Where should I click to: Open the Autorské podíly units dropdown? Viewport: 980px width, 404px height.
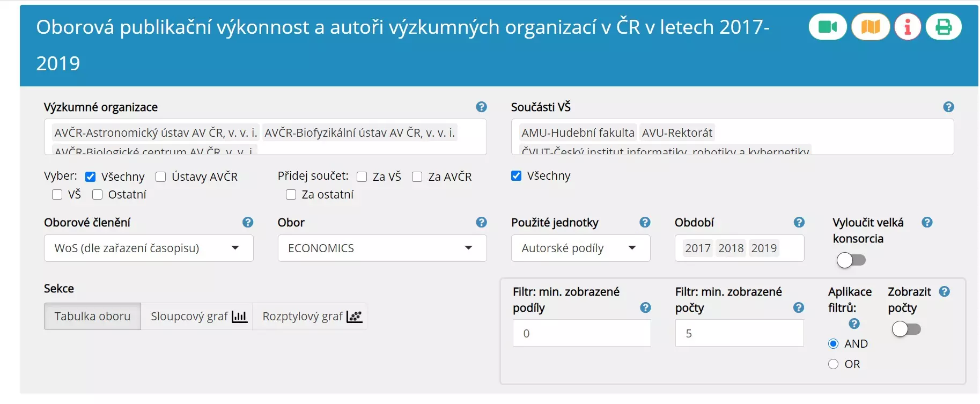point(580,248)
